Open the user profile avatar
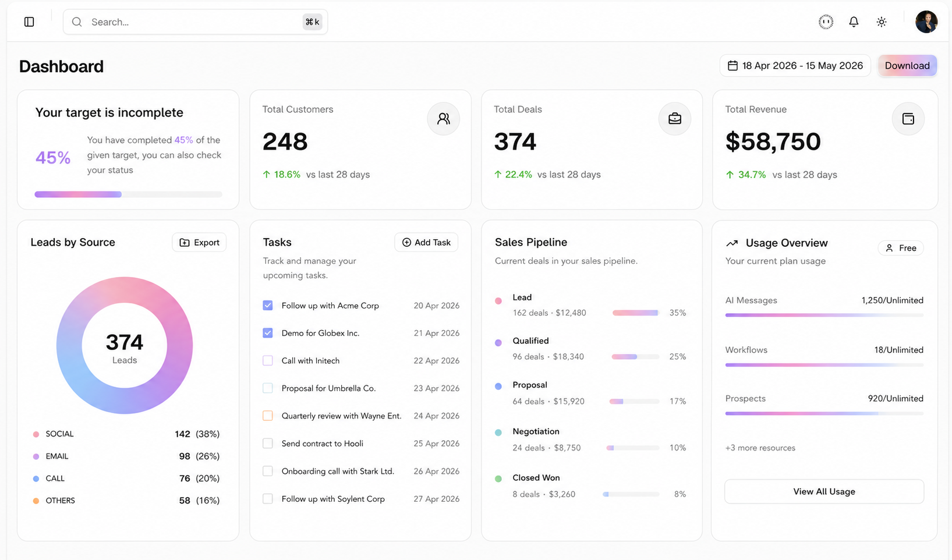952x560 pixels. coord(926,22)
